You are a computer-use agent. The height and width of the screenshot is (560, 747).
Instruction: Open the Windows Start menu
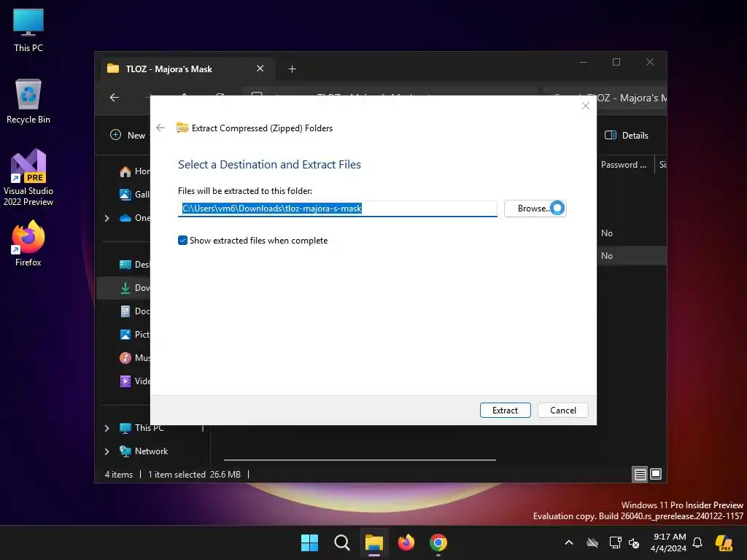click(x=309, y=542)
